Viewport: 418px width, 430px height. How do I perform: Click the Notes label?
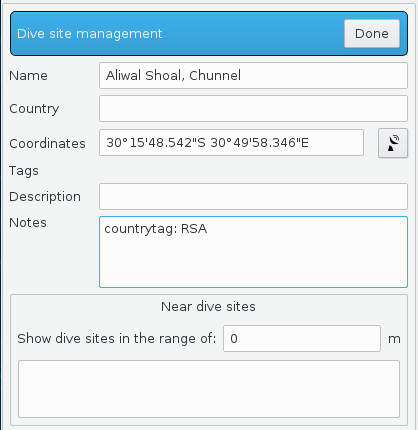tap(28, 223)
